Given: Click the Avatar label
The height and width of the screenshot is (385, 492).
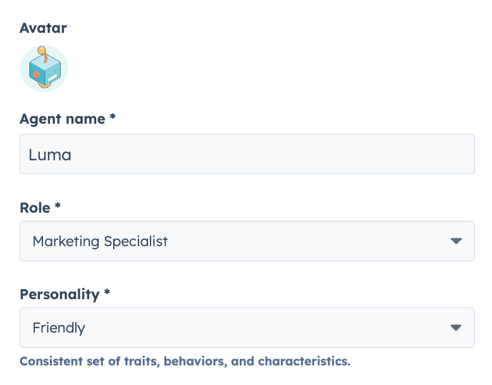Looking at the screenshot, I should coord(43,28).
